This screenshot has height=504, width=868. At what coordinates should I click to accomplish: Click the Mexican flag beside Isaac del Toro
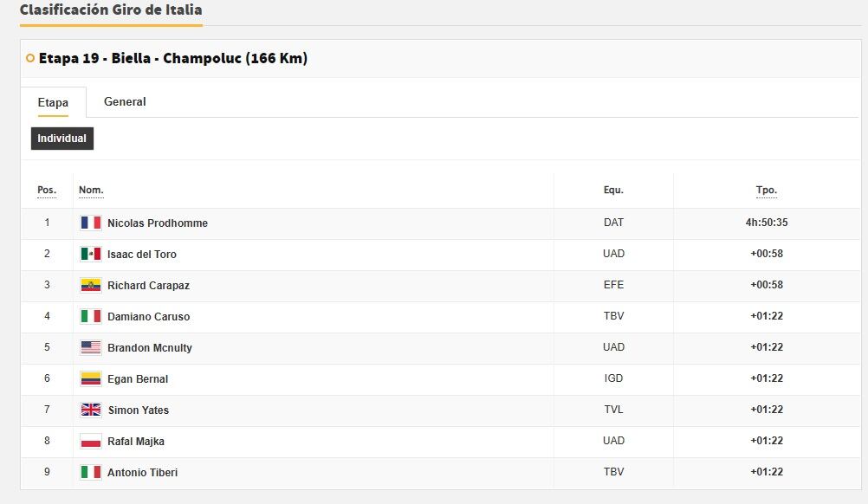(91, 254)
